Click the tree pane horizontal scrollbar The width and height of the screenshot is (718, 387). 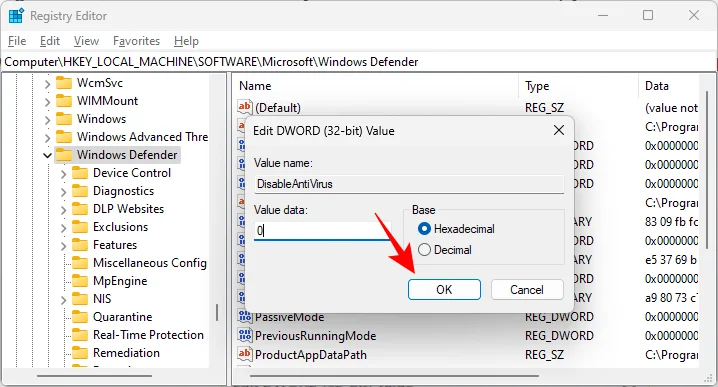click(x=95, y=376)
